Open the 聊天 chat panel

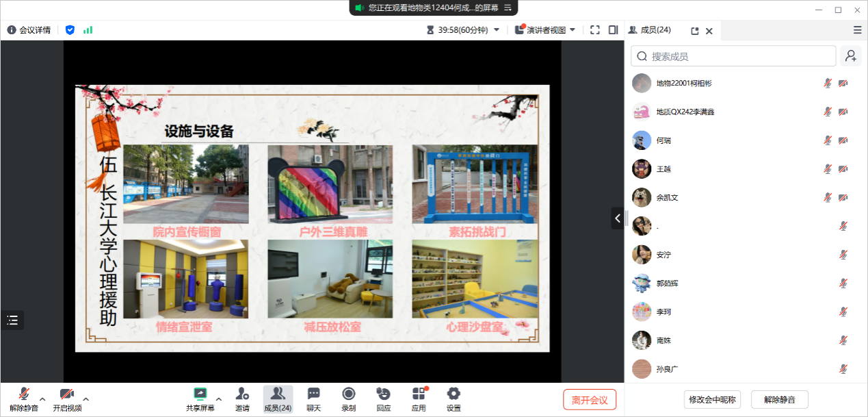(313, 394)
